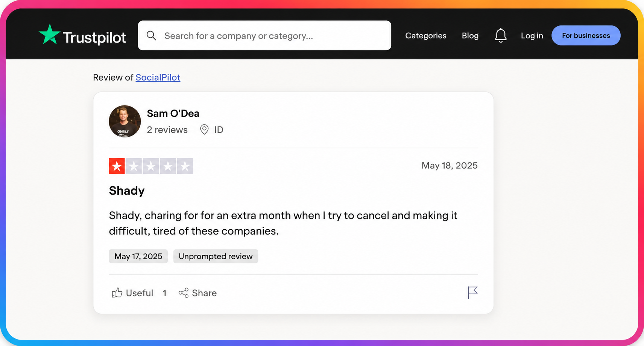Click the May 17, 2025 date tag
This screenshot has width=644, height=346.
[x=138, y=256]
